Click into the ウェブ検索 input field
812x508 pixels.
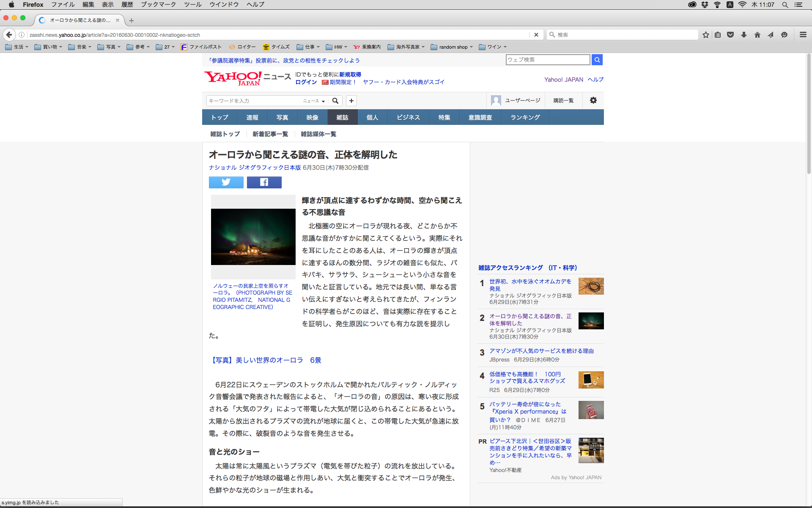(547, 60)
